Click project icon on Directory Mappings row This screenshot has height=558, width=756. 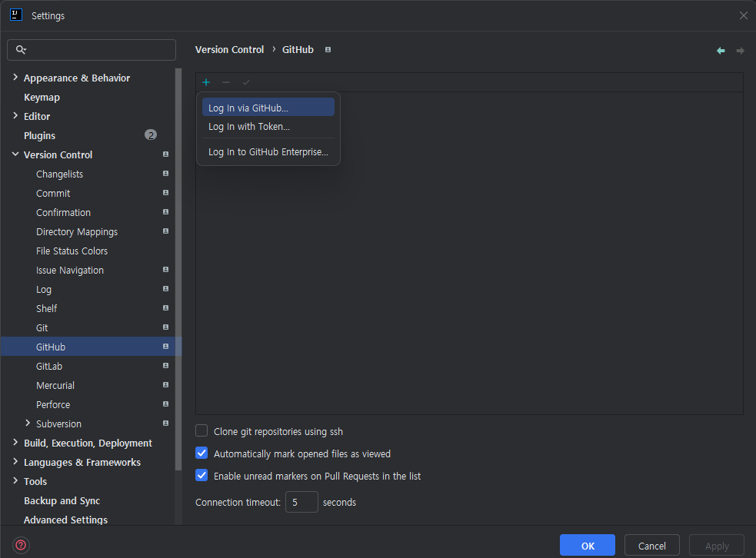tap(166, 231)
